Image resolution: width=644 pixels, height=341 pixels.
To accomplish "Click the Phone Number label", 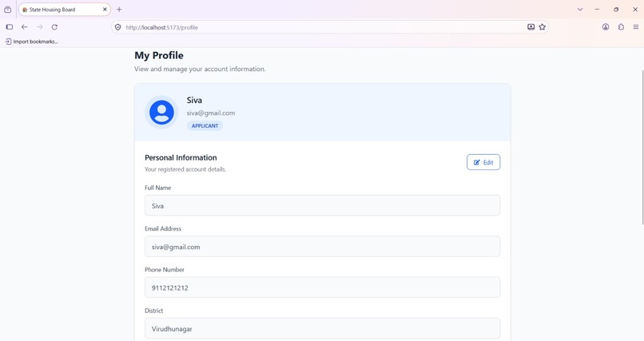I will pos(165,270).
